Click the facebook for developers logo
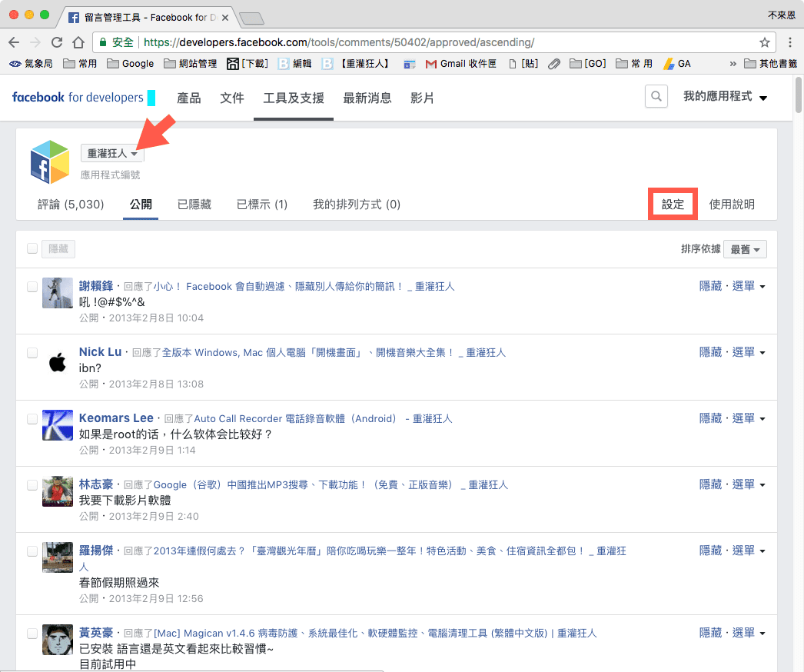 click(78, 97)
